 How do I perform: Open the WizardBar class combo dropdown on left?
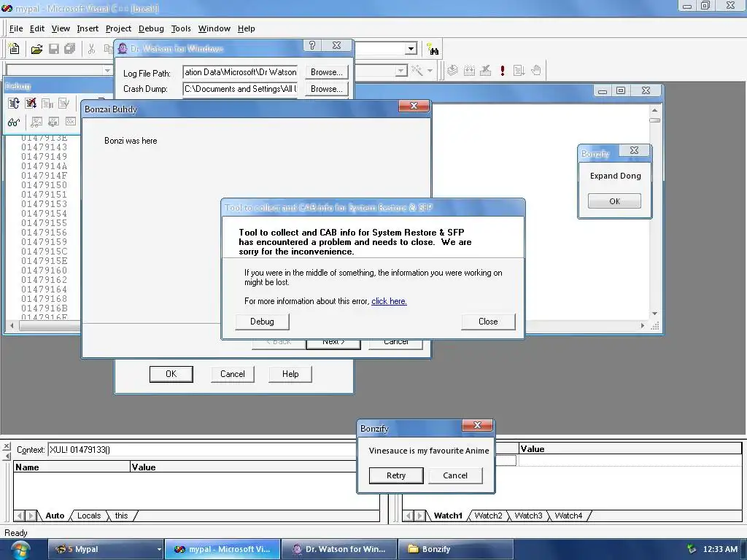107,71
